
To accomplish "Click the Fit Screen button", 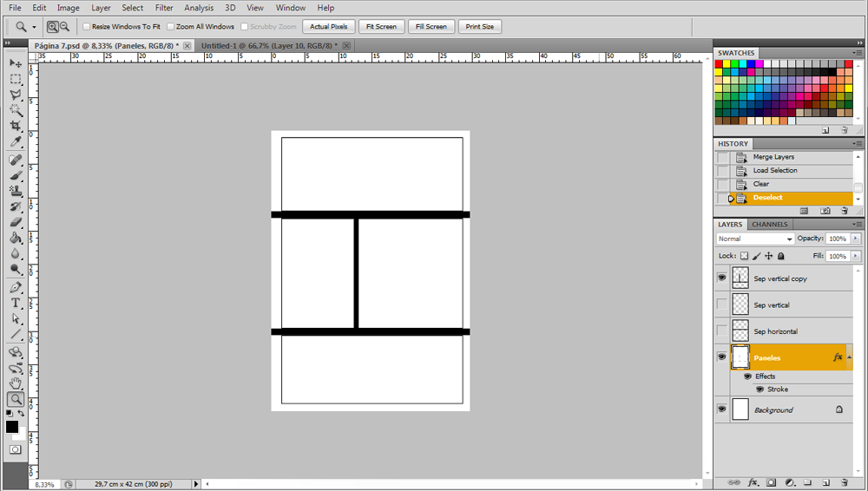I will (x=381, y=27).
